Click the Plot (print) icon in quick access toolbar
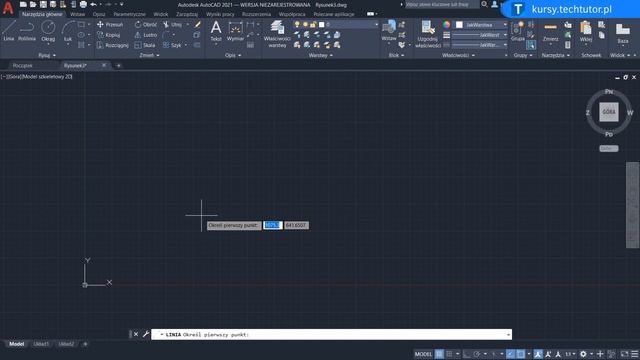 (x=83, y=4)
